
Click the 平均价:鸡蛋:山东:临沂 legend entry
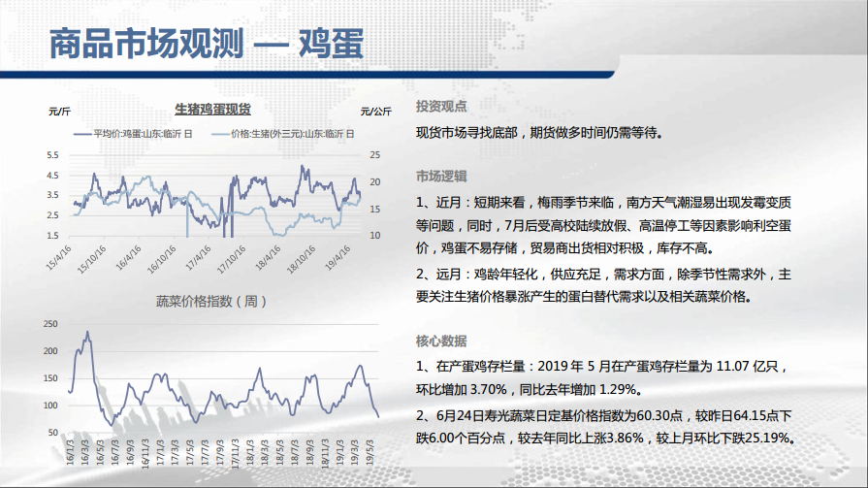[x=144, y=134]
